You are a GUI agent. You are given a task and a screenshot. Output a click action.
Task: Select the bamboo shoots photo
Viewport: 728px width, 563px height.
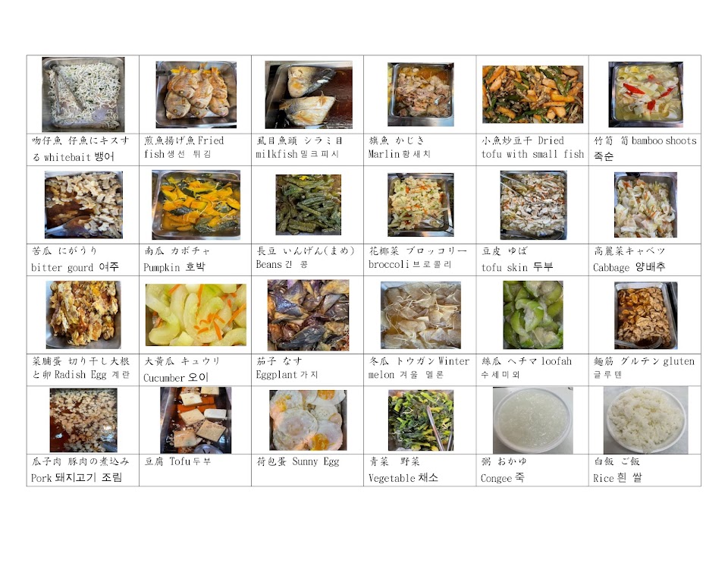pyautogui.click(x=645, y=94)
